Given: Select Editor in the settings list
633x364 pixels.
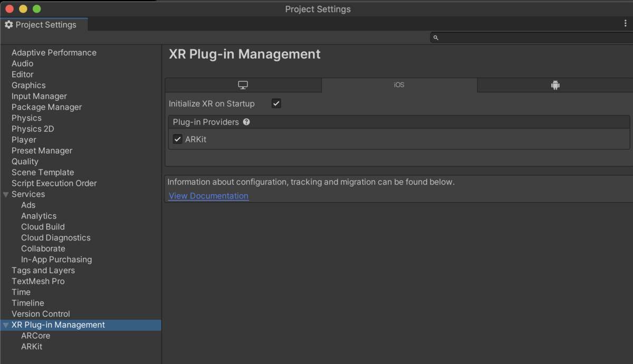Looking at the screenshot, I should coord(23,74).
